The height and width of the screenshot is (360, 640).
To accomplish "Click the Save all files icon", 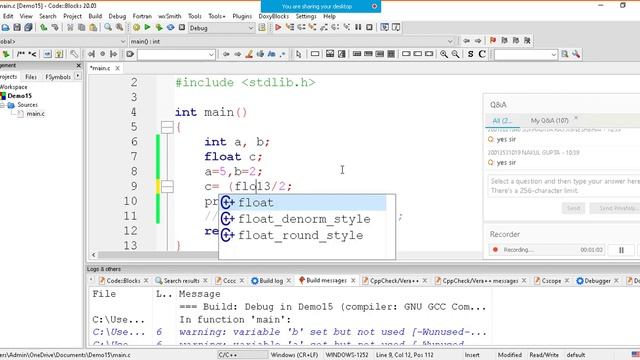I will [28, 27].
